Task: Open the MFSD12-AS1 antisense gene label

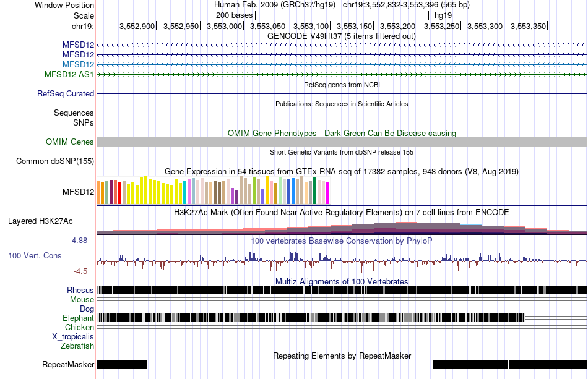Action: (69, 74)
